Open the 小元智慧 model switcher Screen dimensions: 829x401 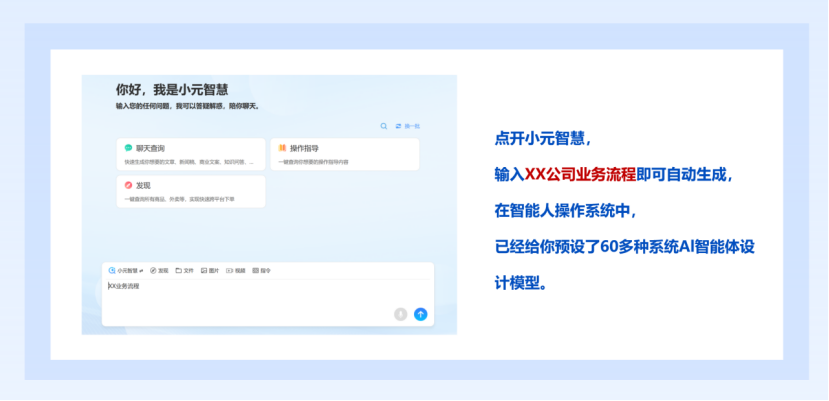click(126, 270)
